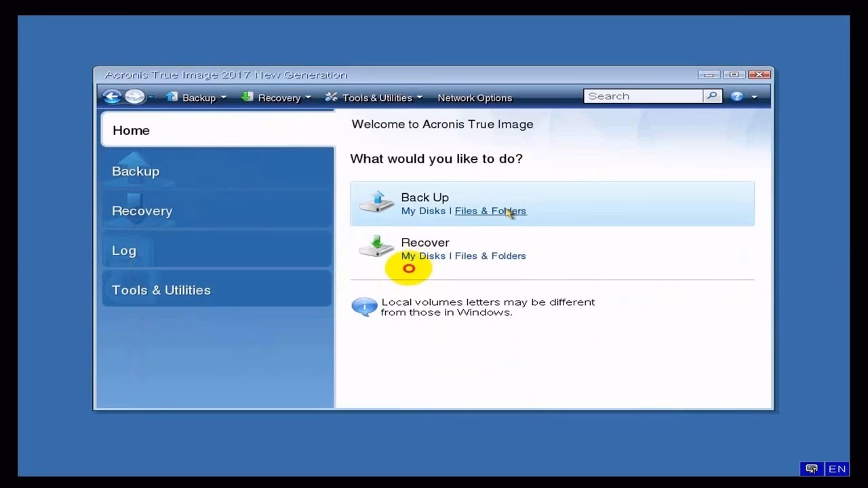Expand the dropdown arrow beside the help icon
The width and height of the screenshot is (868, 488).
tap(754, 98)
